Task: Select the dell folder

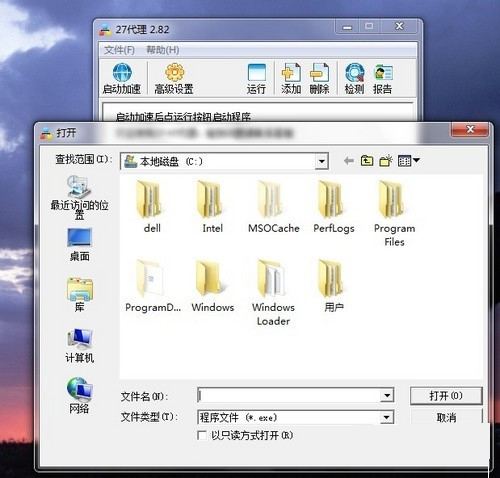Action: (152, 207)
